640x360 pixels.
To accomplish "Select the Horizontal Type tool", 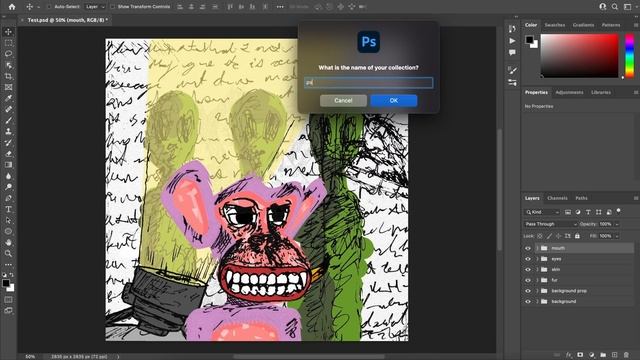I will [8, 209].
